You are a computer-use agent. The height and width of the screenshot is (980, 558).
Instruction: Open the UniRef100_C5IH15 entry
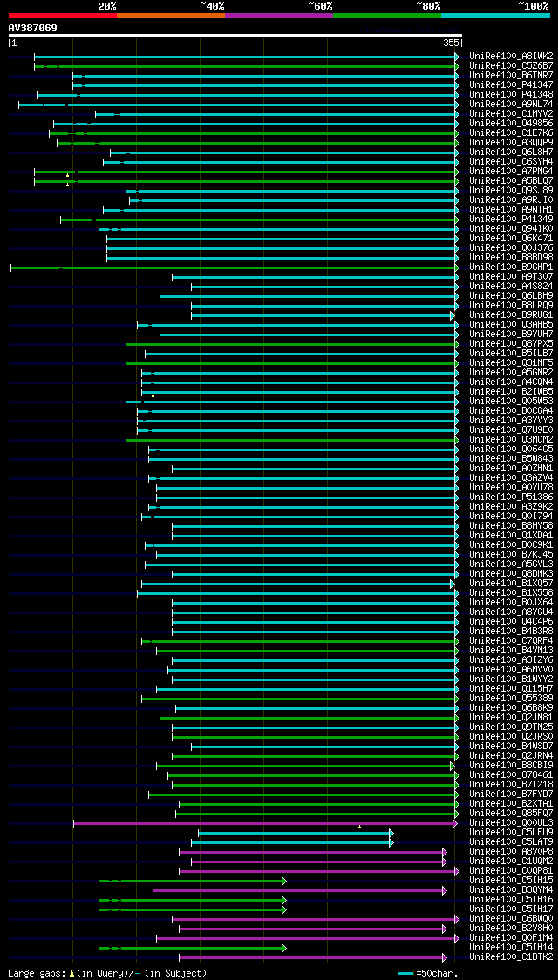pos(511,881)
